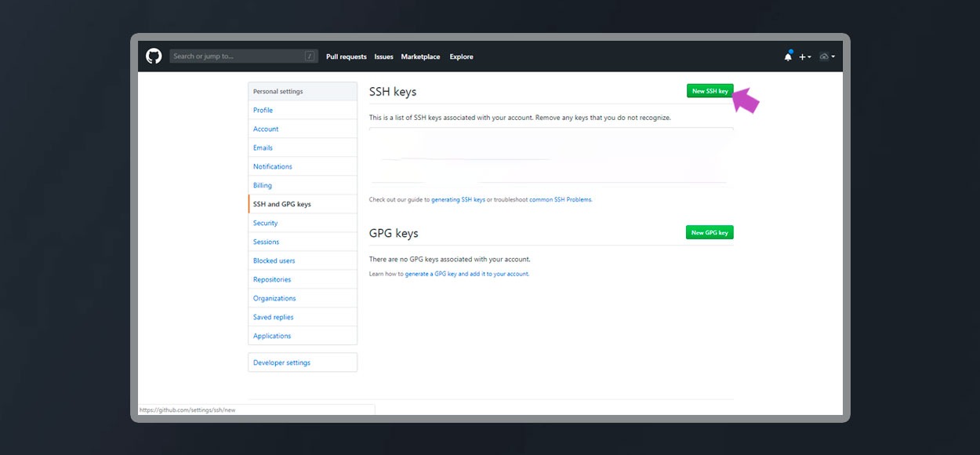The width and height of the screenshot is (980, 455).
Task: Open Applications settings page
Action: (303, 336)
